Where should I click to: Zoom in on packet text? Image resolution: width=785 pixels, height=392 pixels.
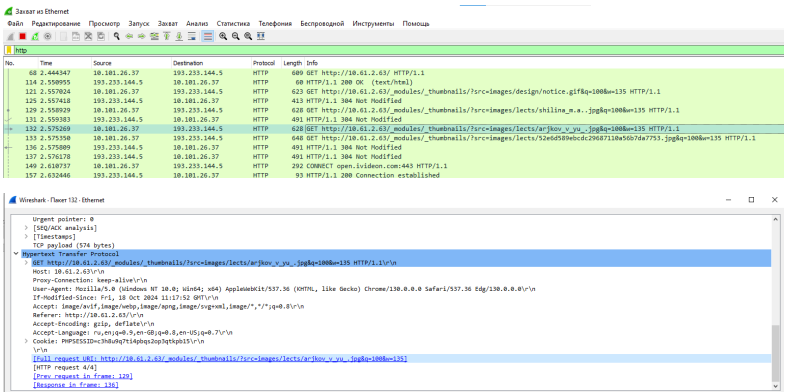pyautogui.click(x=223, y=37)
